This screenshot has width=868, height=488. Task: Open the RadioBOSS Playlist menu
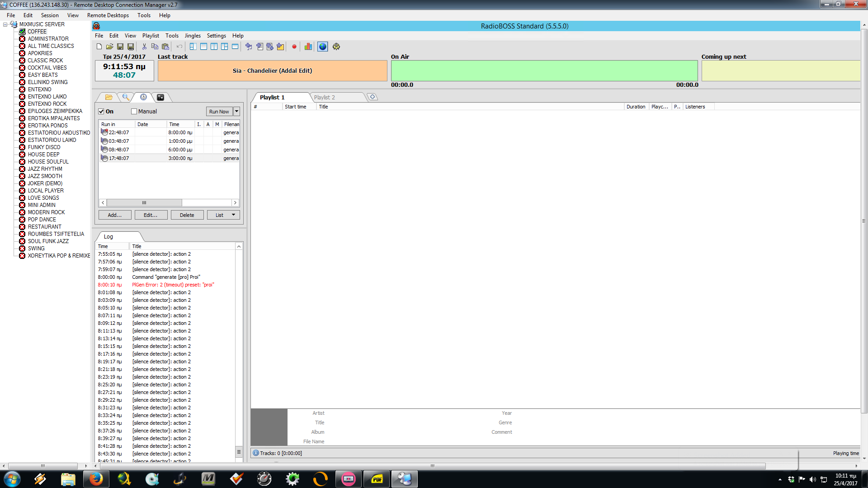pos(151,36)
